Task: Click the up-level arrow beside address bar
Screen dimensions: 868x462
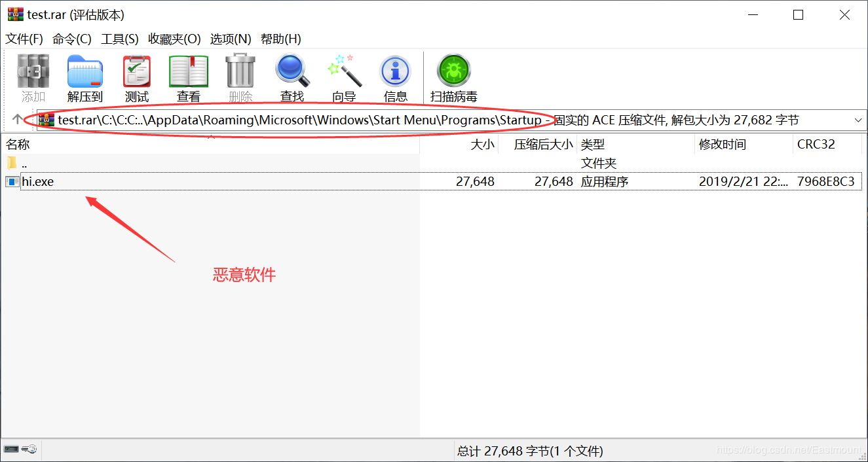Action: tap(14, 120)
